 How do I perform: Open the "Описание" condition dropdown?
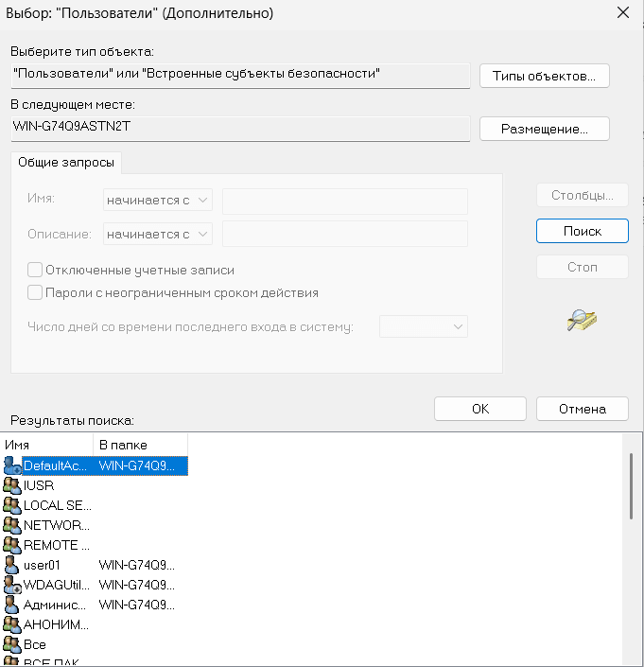click(x=158, y=234)
